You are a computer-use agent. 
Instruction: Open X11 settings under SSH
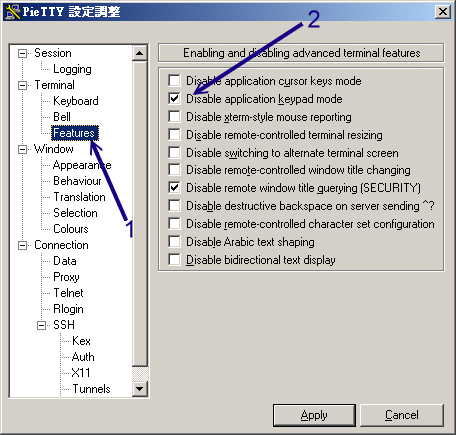pos(81,373)
